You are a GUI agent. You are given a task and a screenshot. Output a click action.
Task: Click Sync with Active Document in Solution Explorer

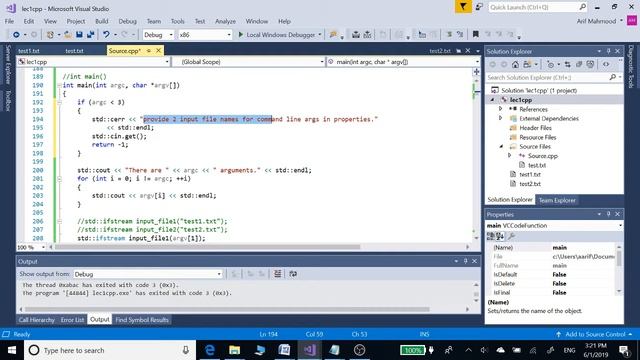568,64
